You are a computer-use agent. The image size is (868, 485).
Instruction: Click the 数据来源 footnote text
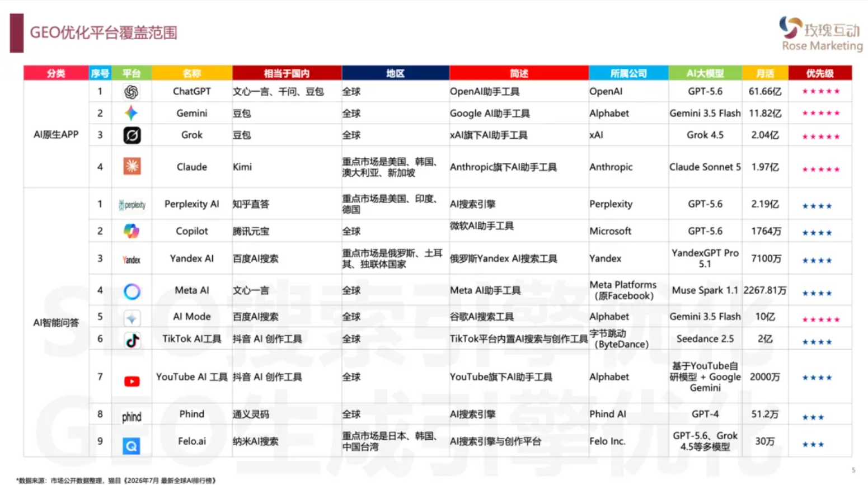coord(115,480)
